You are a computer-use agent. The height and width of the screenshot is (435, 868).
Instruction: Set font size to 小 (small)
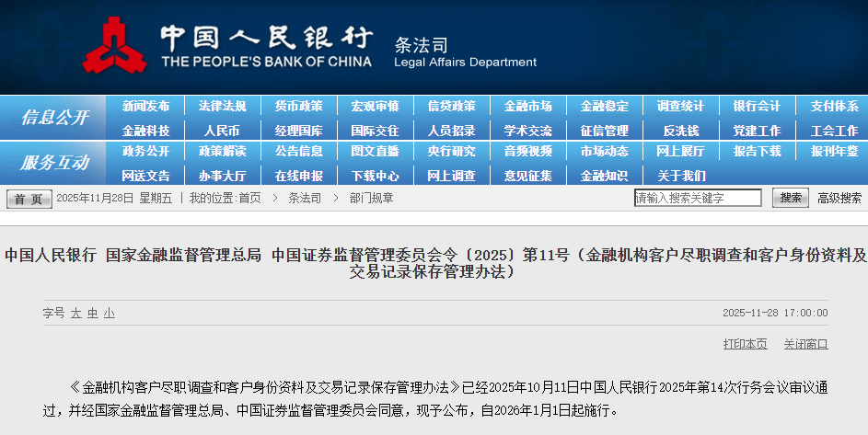click(x=109, y=314)
